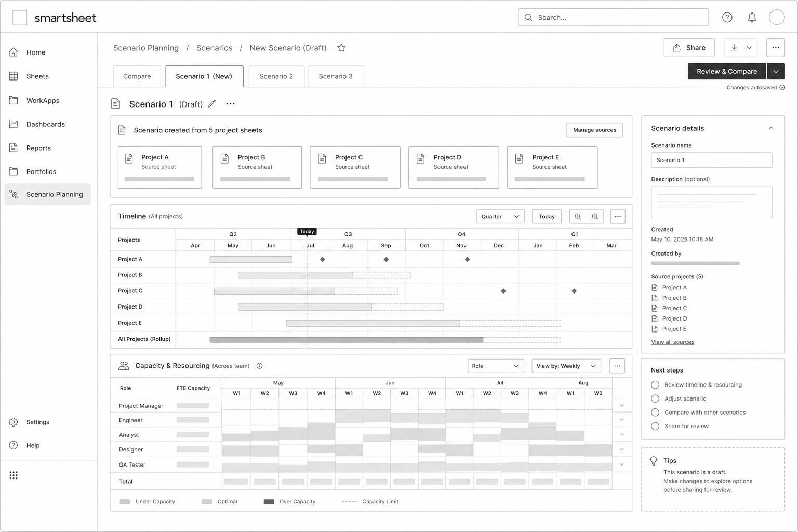The height and width of the screenshot is (532, 798).
Task: Open the Quarter timescale dropdown
Action: 500,217
